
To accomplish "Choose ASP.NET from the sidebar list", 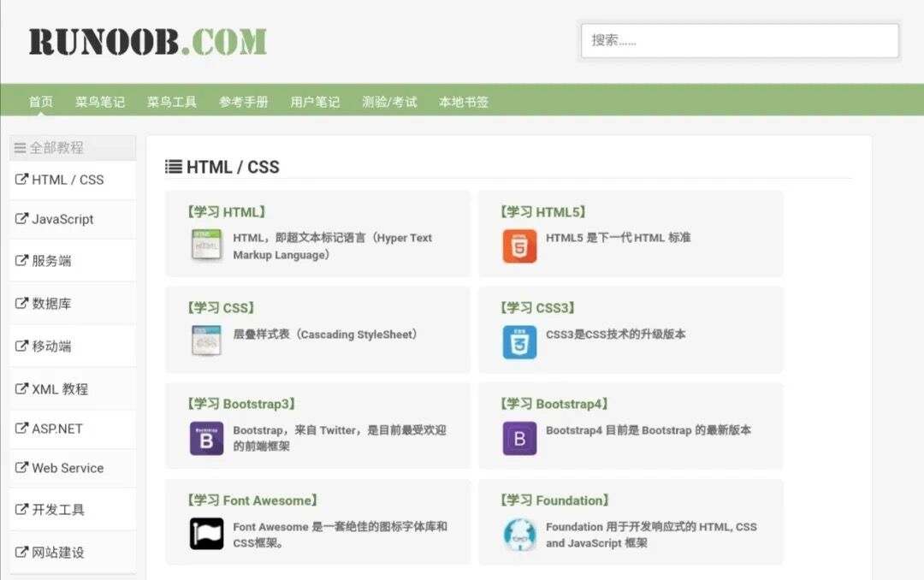I will (x=57, y=429).
